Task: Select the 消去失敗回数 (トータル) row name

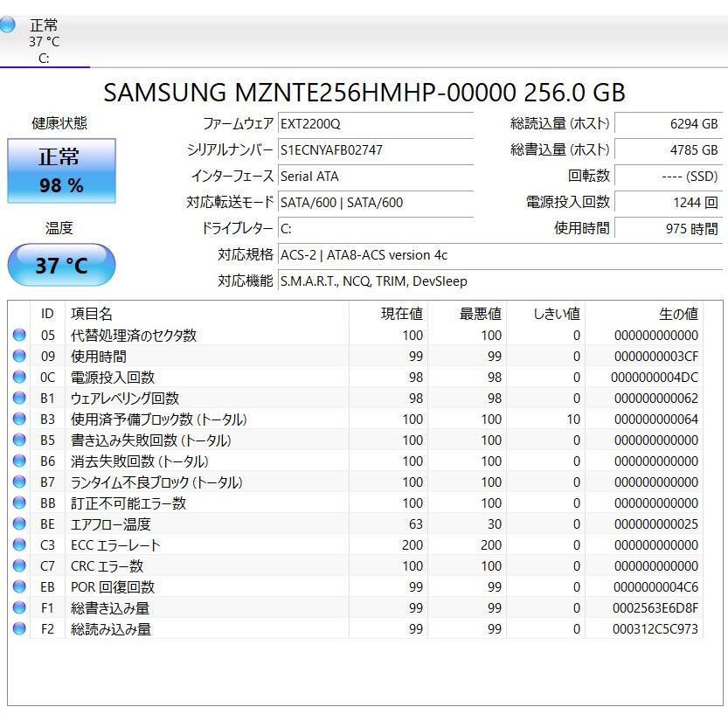Action: (139, 461)
